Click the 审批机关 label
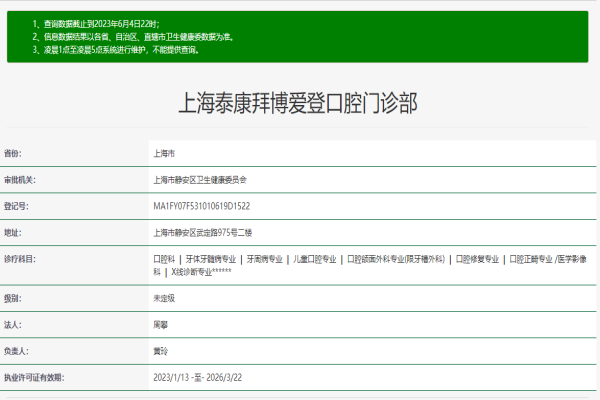Screen dimensions: 600x400 pos(20,180)
